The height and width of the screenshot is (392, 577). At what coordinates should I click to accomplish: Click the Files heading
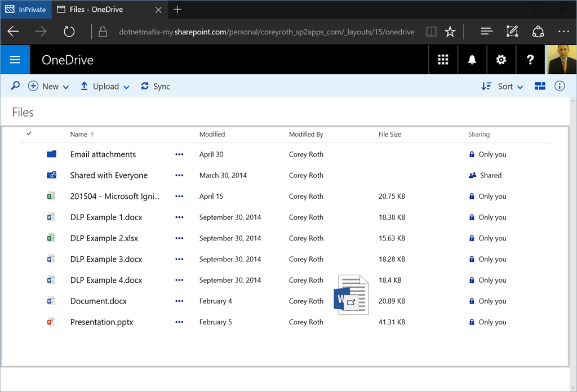(23, 112)
